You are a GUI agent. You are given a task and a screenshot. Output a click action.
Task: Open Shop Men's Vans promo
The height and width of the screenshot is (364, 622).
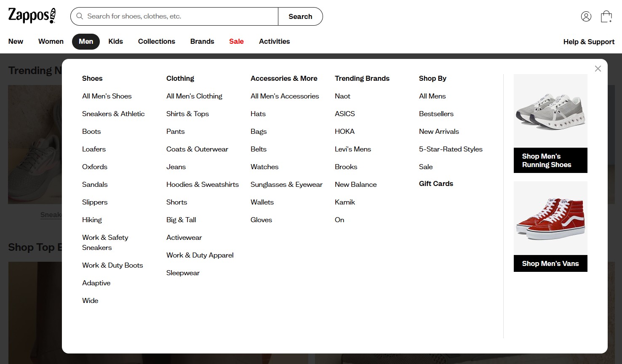[x=550, y=226]
